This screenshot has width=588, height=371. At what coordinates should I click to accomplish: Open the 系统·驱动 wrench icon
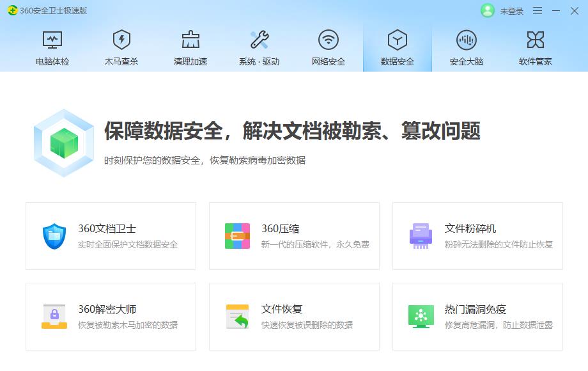259,40
